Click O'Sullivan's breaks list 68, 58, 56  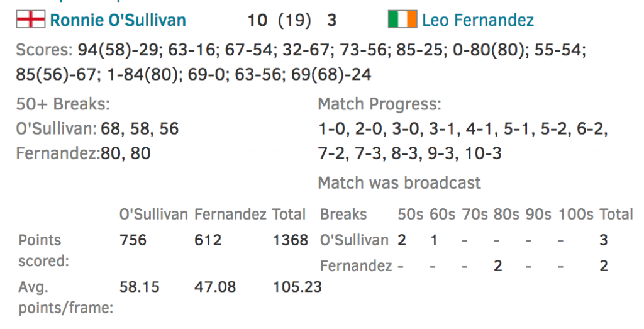coord(142,129)
